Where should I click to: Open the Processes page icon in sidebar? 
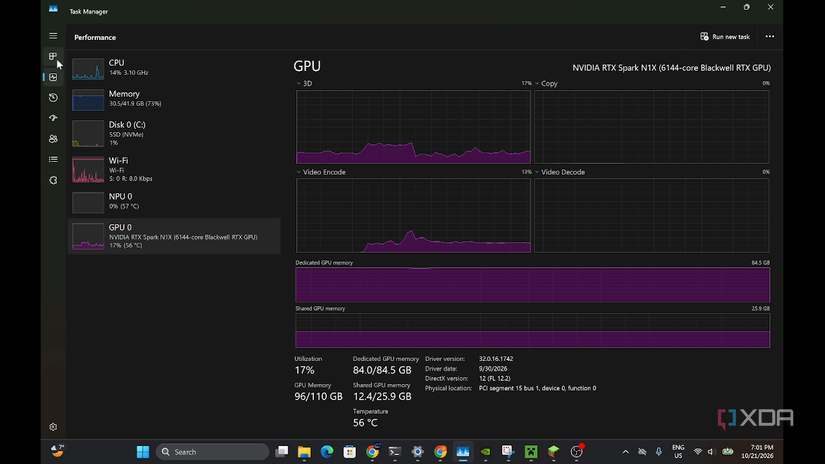(x=53, y=56)
